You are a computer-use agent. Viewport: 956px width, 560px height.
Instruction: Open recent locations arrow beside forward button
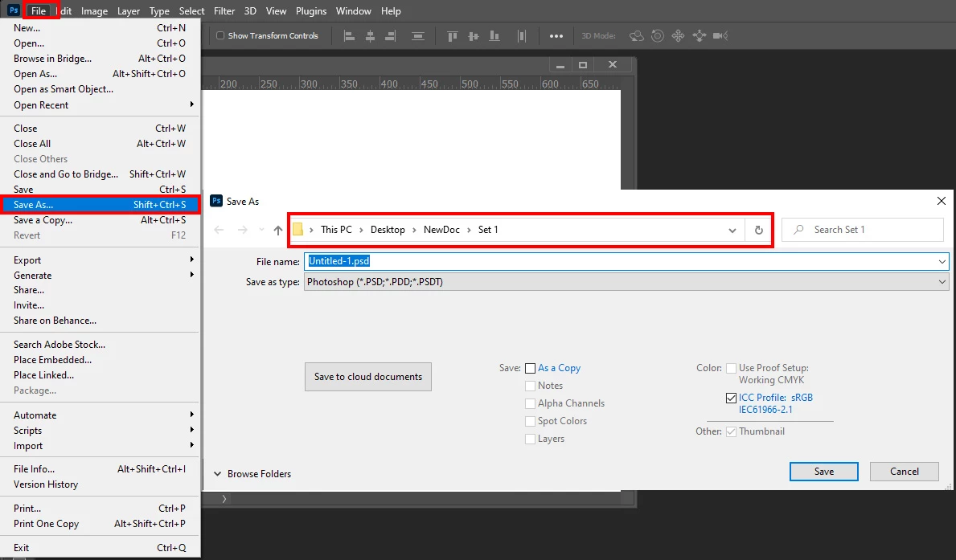[x=261, y=230]
